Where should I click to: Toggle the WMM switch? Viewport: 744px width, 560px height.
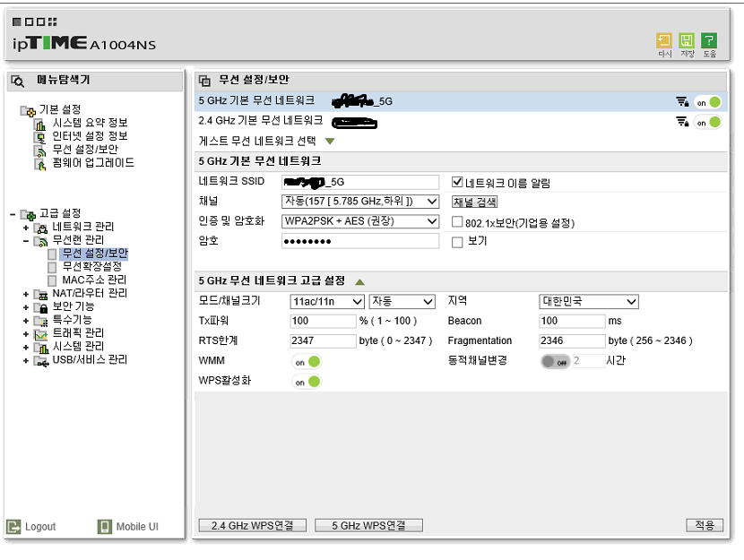click(307, 362)
